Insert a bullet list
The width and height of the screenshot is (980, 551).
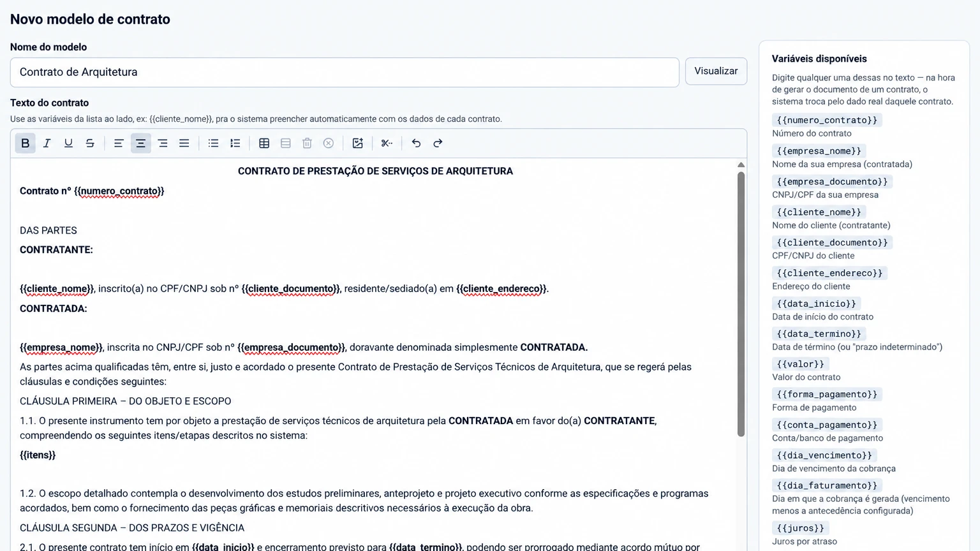(x=214, y=143)
